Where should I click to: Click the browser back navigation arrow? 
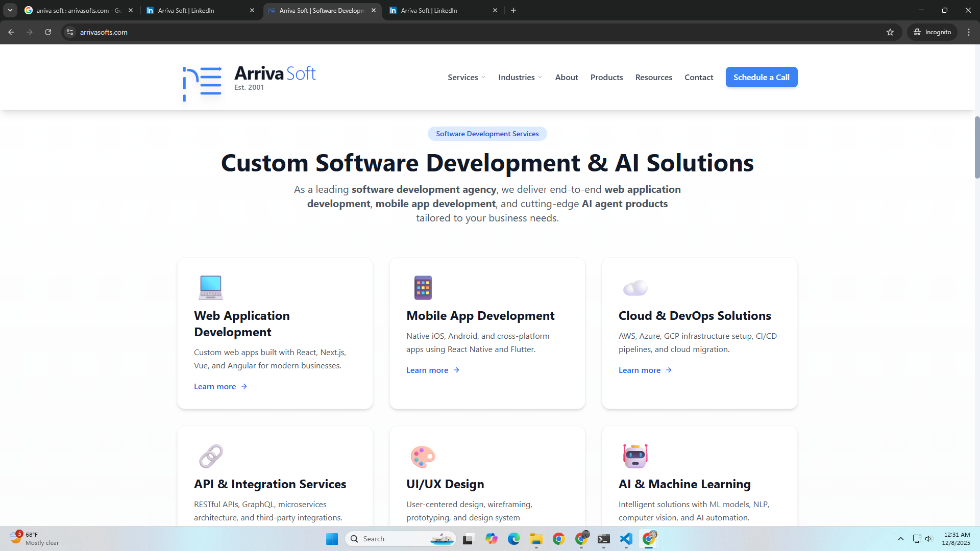point(11,32)
